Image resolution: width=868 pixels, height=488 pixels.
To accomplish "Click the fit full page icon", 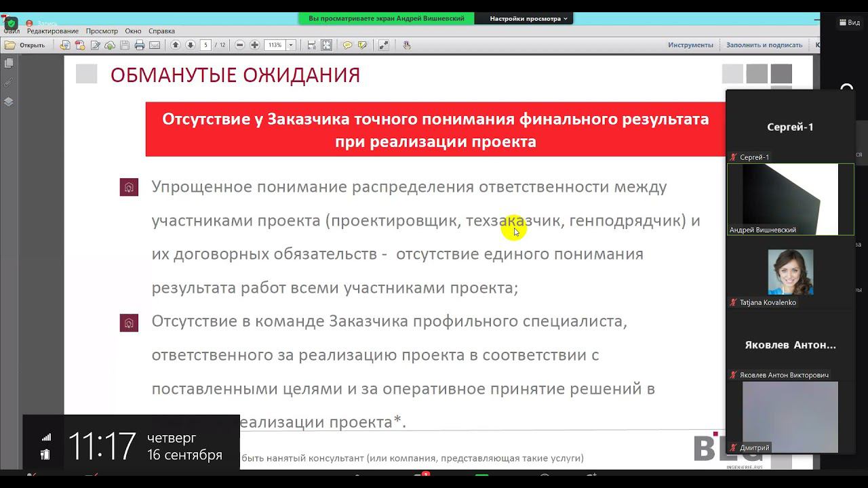I will 327,45.
